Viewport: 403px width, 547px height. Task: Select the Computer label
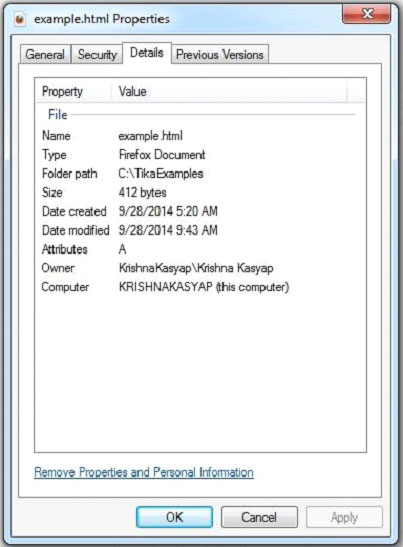pos(65,287)
